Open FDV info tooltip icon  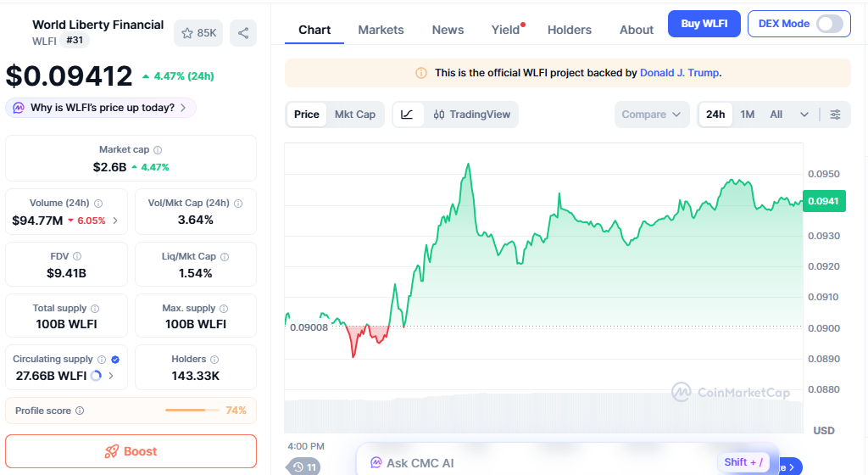77,256
